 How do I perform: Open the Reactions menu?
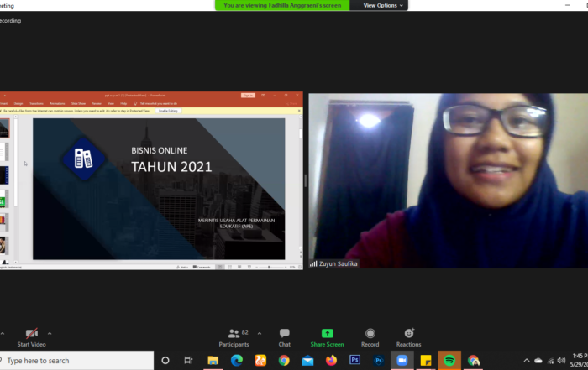pyautogui.click(x=408, y=334)
